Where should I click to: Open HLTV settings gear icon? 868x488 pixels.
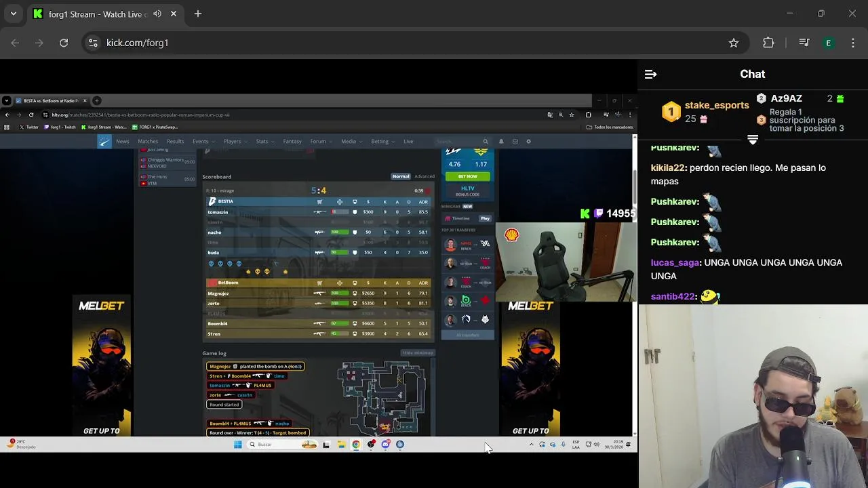528,141
